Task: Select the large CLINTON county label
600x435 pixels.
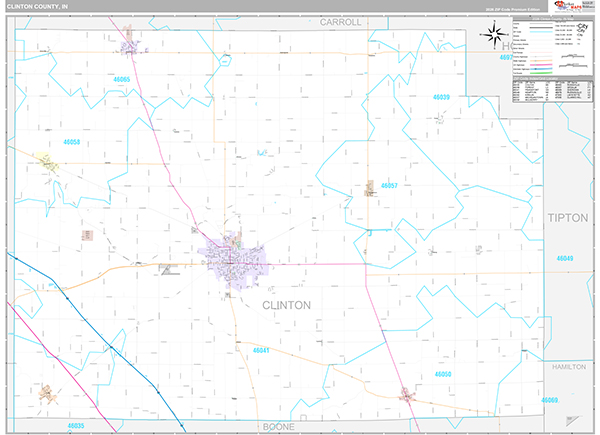Action: click(x=286, y=305)
